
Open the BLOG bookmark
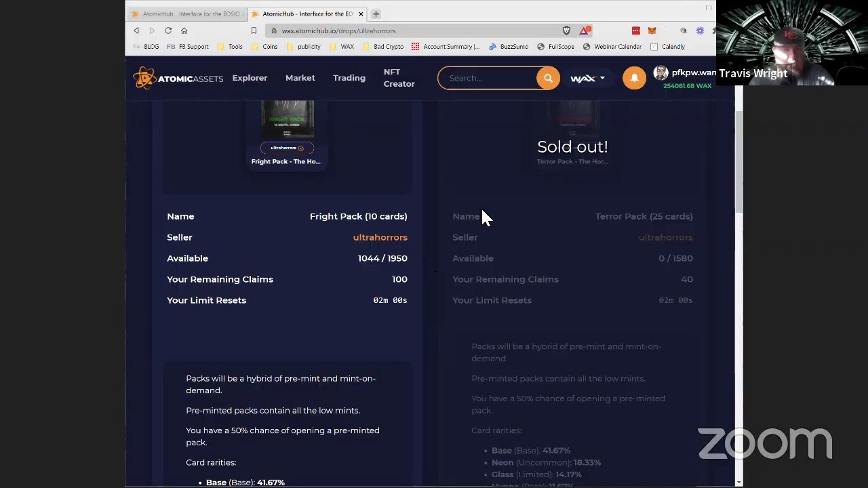146,47
